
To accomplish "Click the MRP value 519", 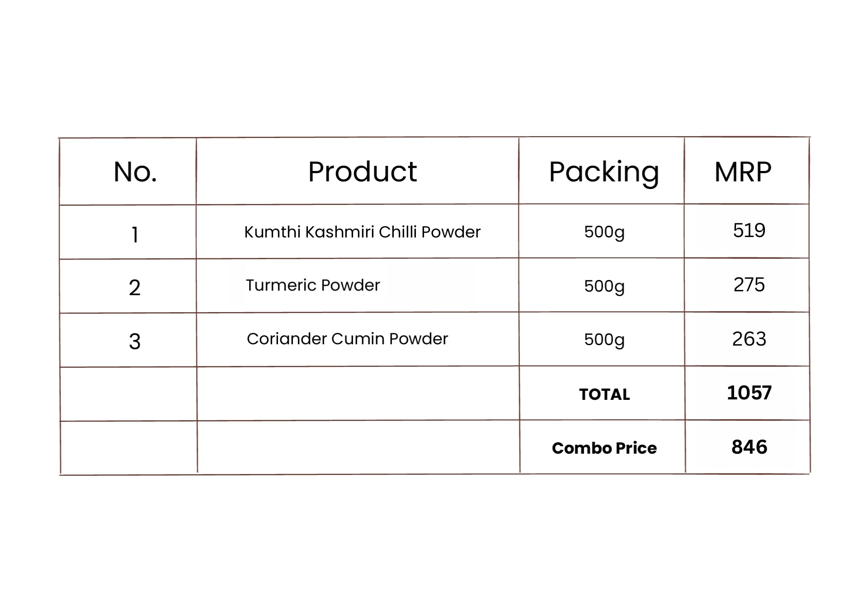I will pos(749,230).
